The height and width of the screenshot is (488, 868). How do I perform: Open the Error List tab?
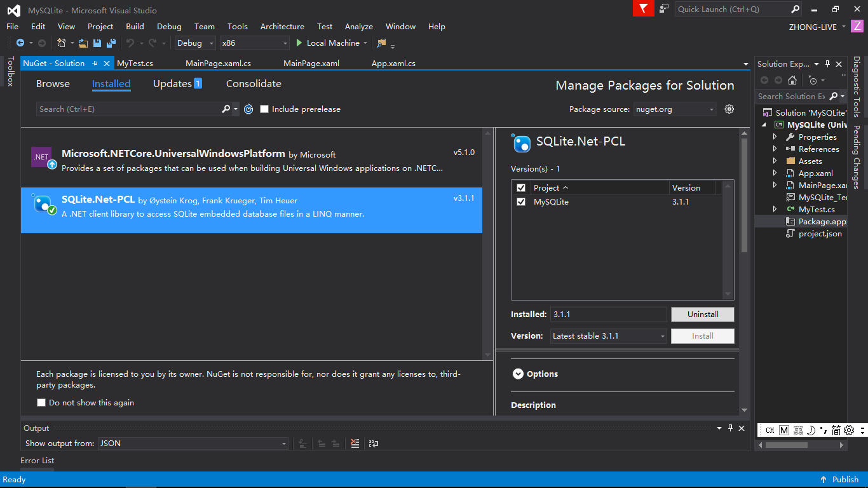[37, 461]
